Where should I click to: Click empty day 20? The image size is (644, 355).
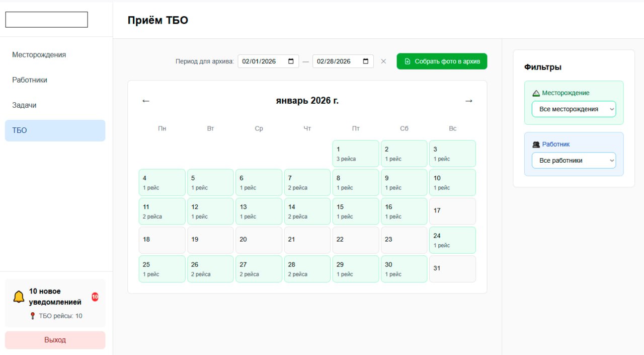[x=259, y=240]
